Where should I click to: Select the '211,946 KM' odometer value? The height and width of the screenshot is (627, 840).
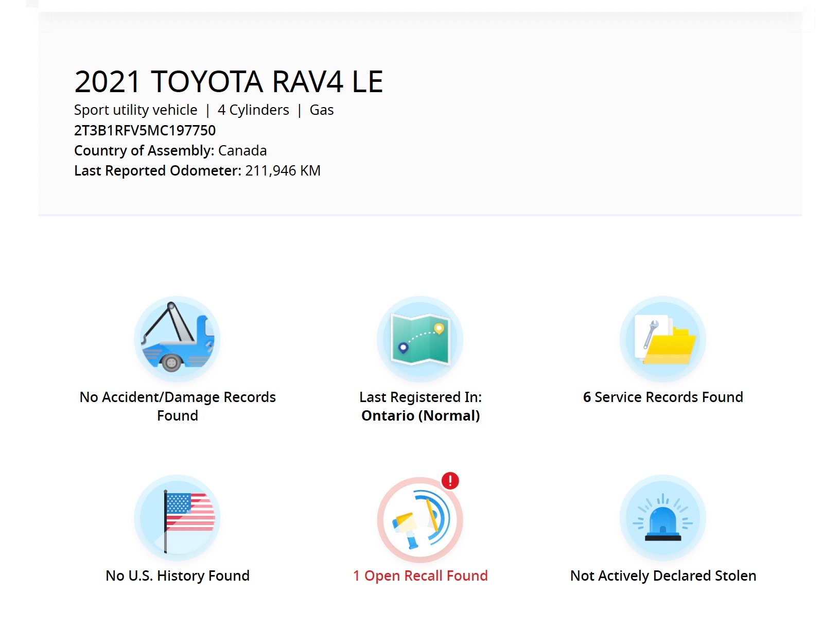coord(283,171)
